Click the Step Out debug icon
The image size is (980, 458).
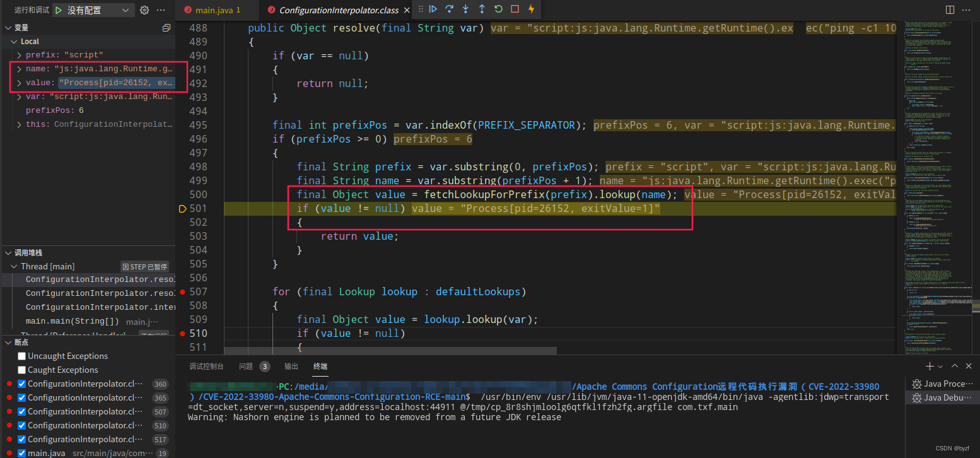click(x=482, y=9)
